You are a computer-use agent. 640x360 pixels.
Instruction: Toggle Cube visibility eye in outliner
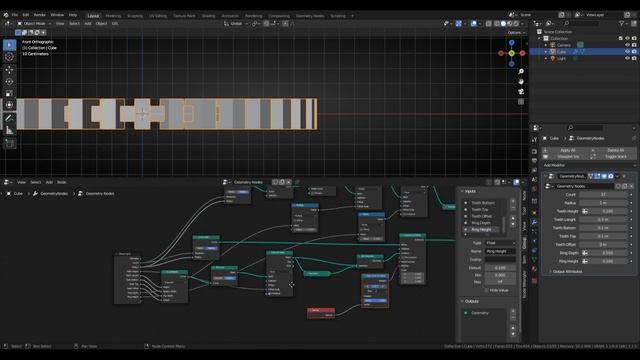point(627,52)
